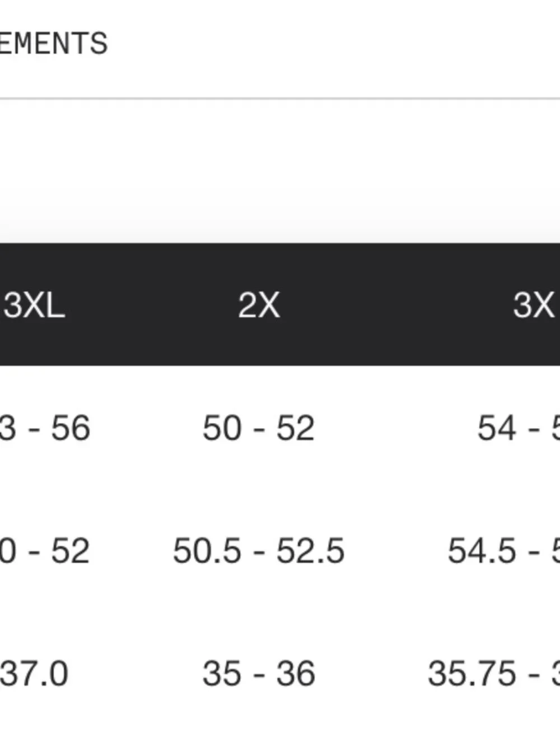Click the dark size header bar
Viewport: 560px width, 747px height.
(x=280, y=304)
